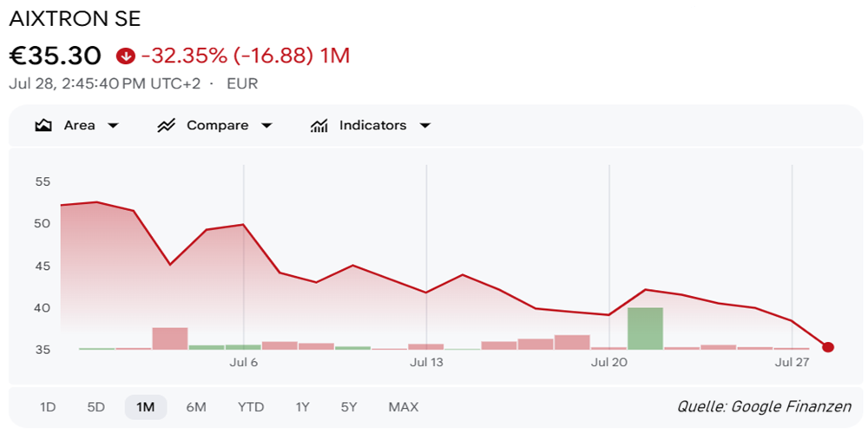868x434 pixels.
Task: Click the 40 price axis label
Action: pyautogui.click(x=43, y=308)
